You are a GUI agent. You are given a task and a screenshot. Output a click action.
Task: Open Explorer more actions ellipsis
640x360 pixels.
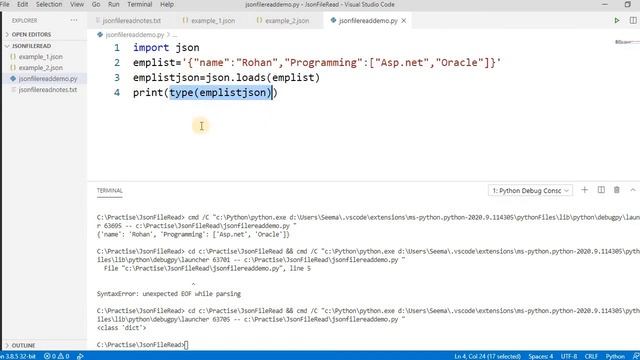[74, 20]
